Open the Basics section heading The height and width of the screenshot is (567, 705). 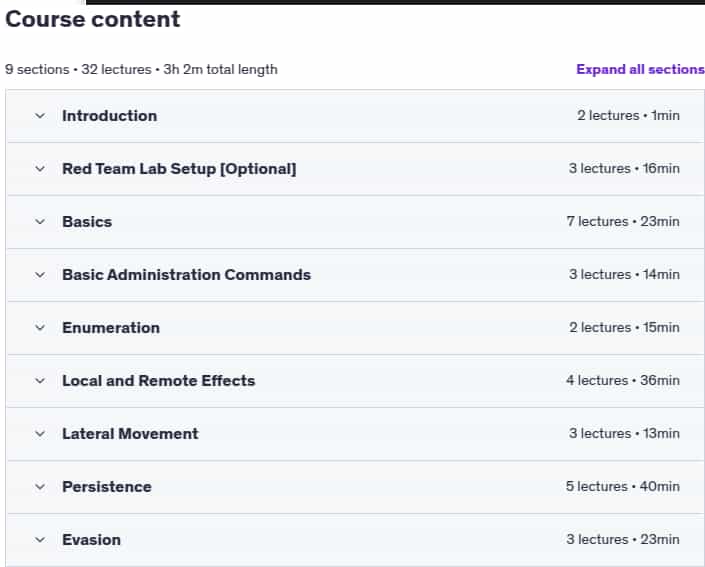click(87, 222)
